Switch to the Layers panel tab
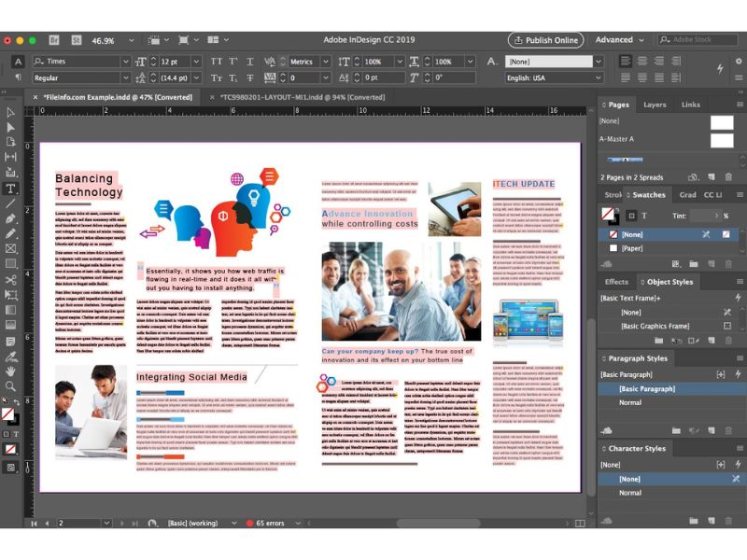Image resolution: width=747 pixels, height=560 pixels. click(x=655, y=105)
